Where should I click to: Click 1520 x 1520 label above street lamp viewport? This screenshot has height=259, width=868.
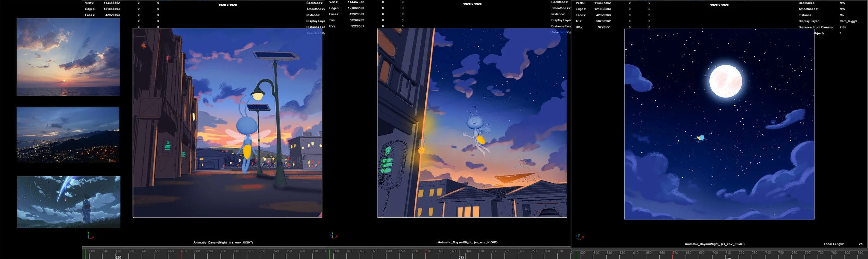[x=228, y=5]
